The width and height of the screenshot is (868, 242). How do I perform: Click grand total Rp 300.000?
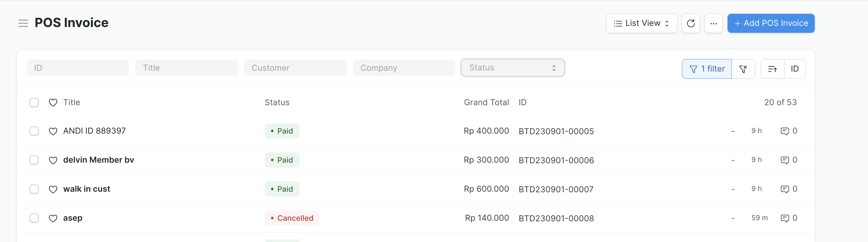(x=486, y=160)
